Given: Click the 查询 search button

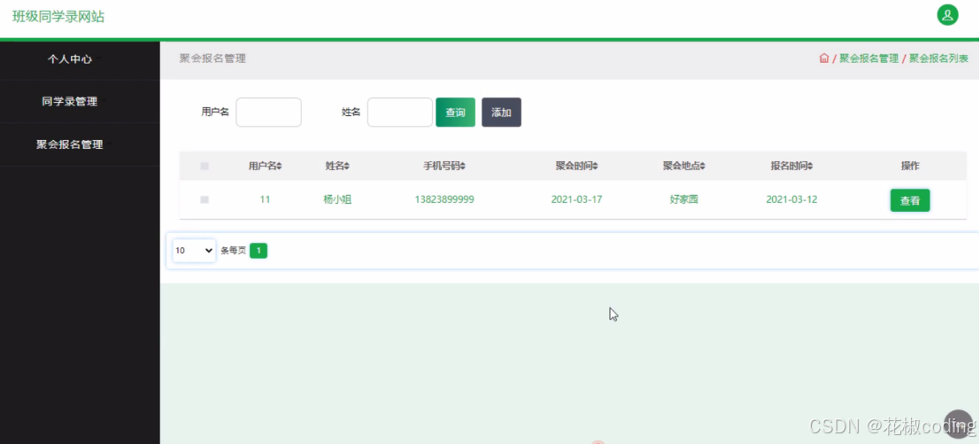Looking at the screenshot, I should click(455, 113).
